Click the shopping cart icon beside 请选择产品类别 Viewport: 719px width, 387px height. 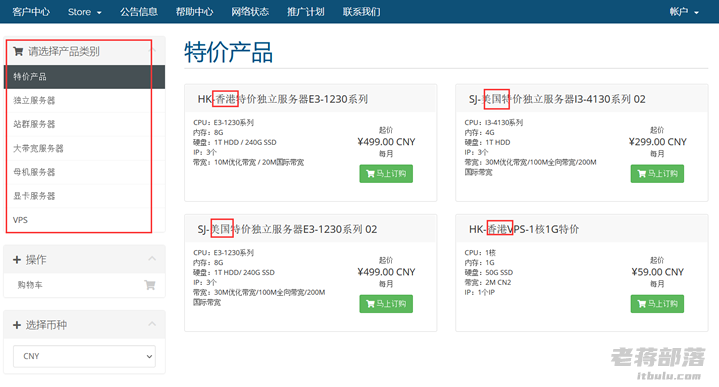coord(18,51)
